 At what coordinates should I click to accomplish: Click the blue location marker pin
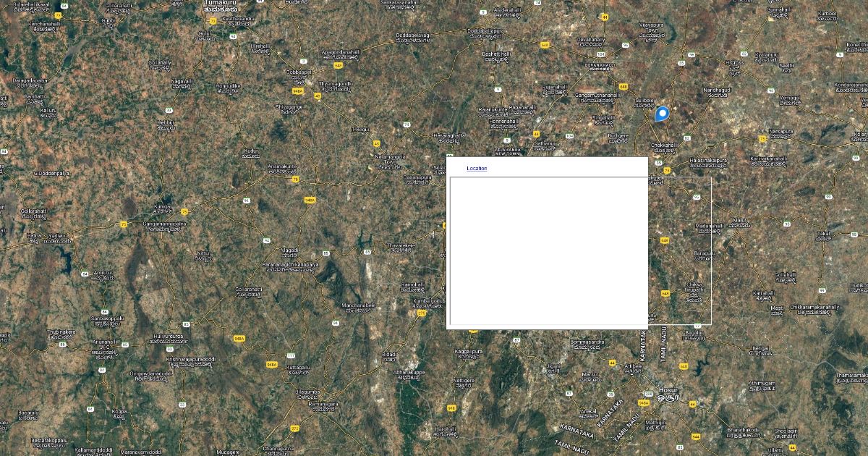(661, 114)
